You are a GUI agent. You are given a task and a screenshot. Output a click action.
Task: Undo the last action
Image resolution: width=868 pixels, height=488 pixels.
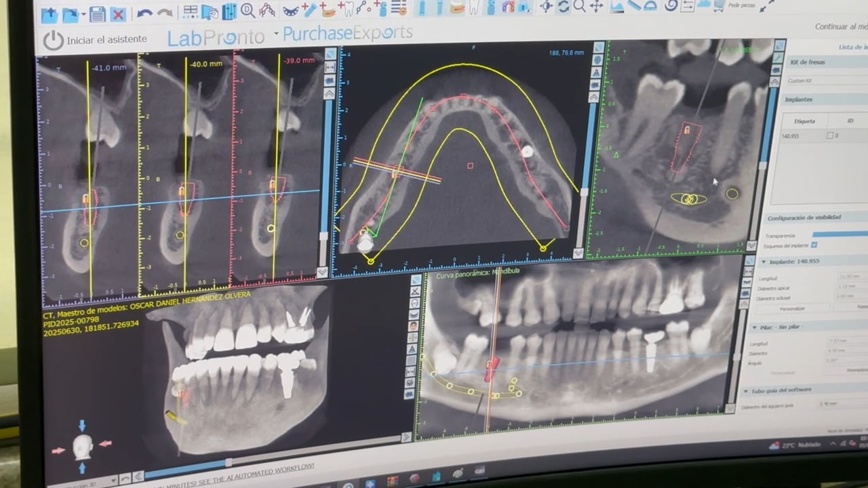pos(144,13)
